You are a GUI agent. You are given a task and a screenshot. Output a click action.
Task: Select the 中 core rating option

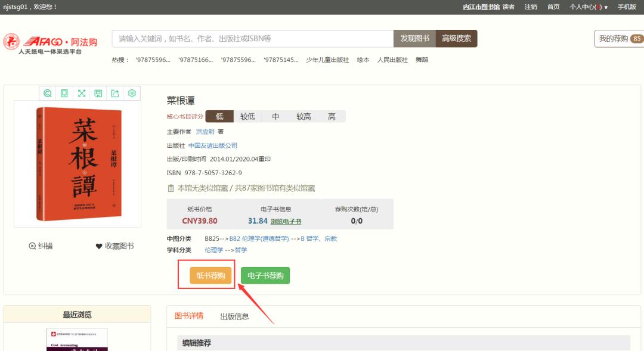pyautogui.click(x=275, y=117)
